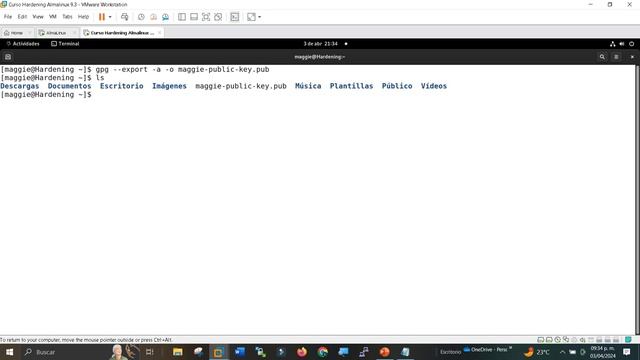Click the GNOME power icon
Image resolution: width=640 pixels, height=360 pixels.
[x=631, y=44]
